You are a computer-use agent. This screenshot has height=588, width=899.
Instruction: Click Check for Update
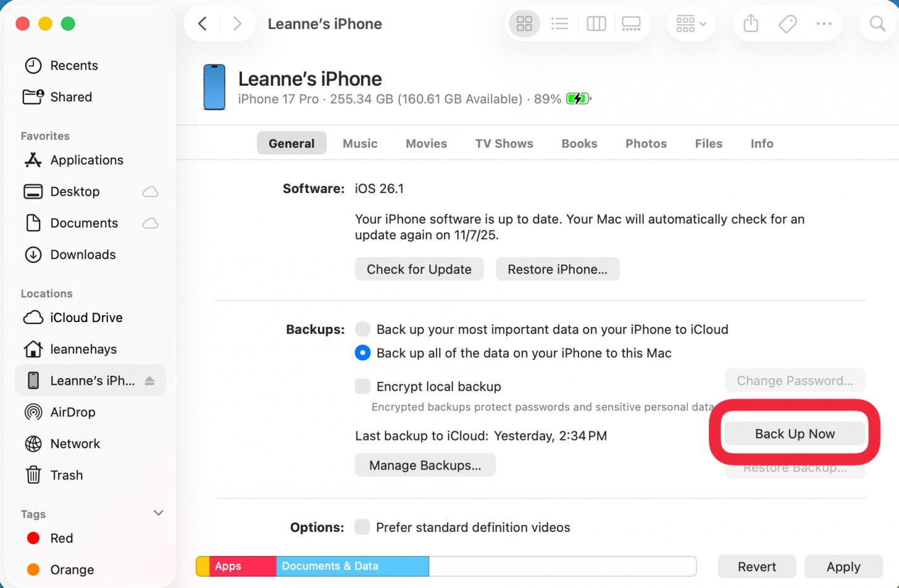pyautogui.click(x=419, y=269)
